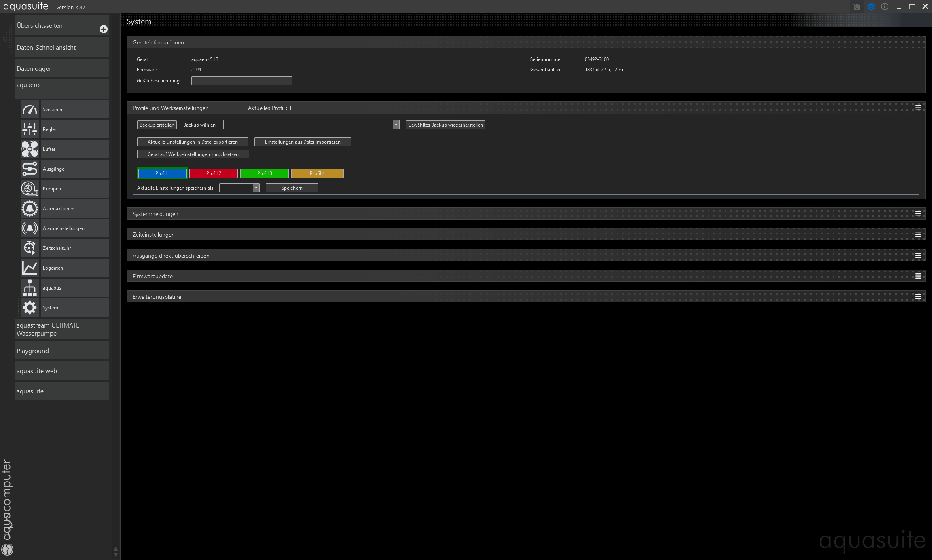Click the layers icon in title bar

pos(871,6)
